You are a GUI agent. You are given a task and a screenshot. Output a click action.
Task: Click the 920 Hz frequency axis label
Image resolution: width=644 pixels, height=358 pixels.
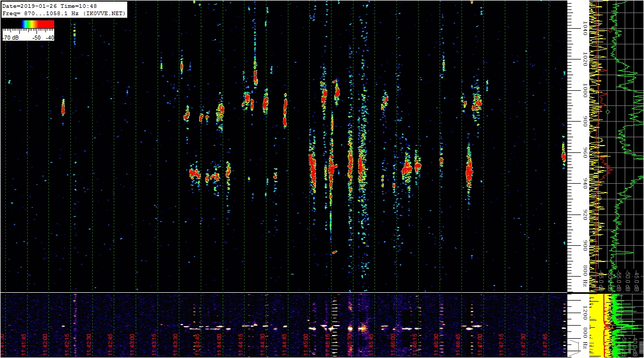(x=586, y=214)
